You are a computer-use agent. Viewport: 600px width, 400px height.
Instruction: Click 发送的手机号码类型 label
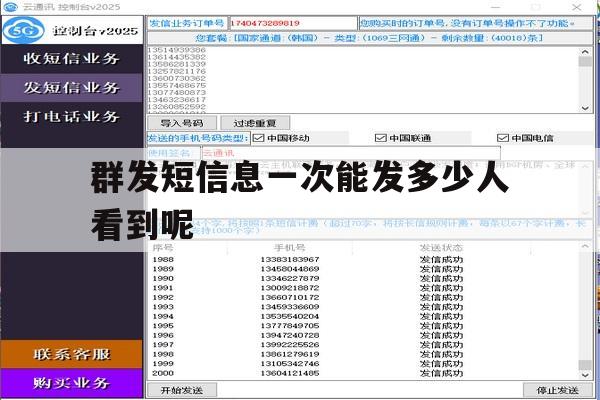click(x=198, y=138)
